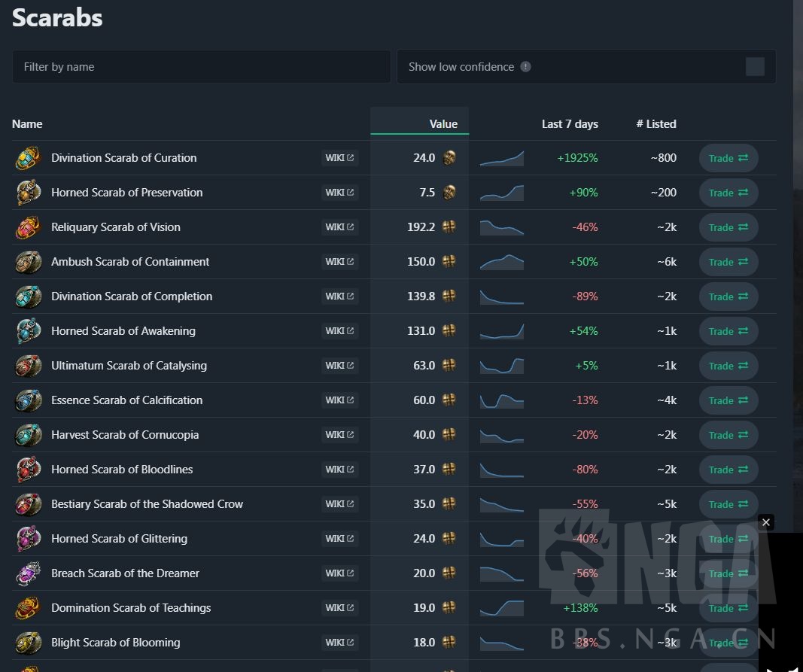This screenshot has width=803, height=672.
Task: Click the Horned Scarab of Awakening icon
Action: click(x=29, y=331)
